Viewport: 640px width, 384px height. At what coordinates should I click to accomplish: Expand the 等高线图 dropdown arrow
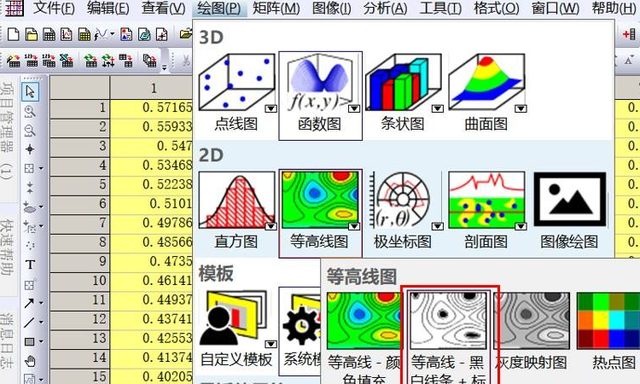coord(354,226)
